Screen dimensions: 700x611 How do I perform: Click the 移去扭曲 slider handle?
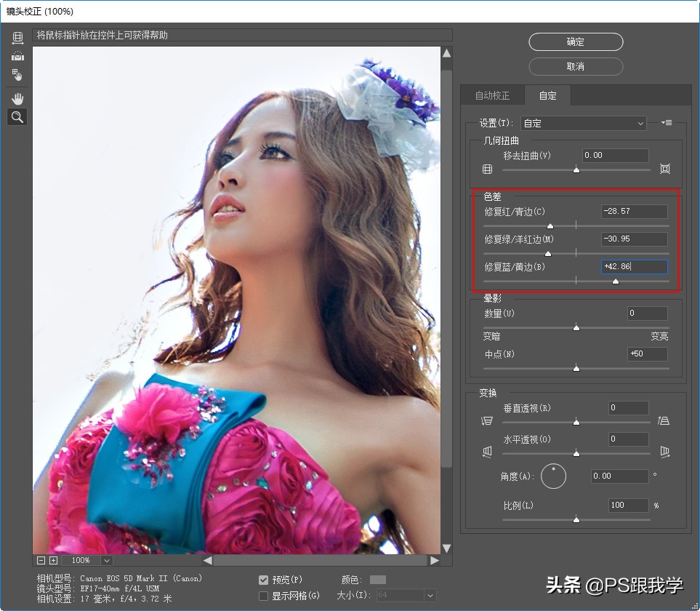click(x=576, y=169)
